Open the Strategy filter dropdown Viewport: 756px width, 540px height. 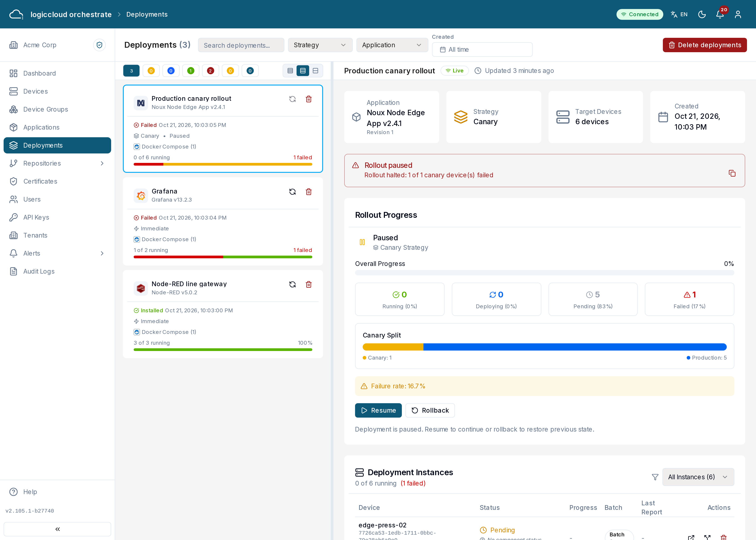[320, 45]
